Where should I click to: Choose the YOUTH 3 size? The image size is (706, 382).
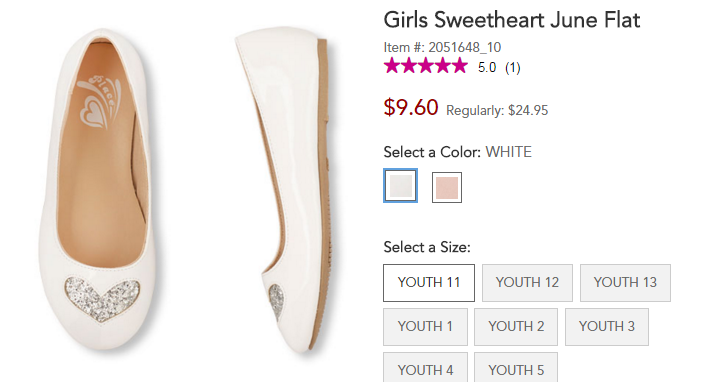pyautogui.click(x=607, y=327)
